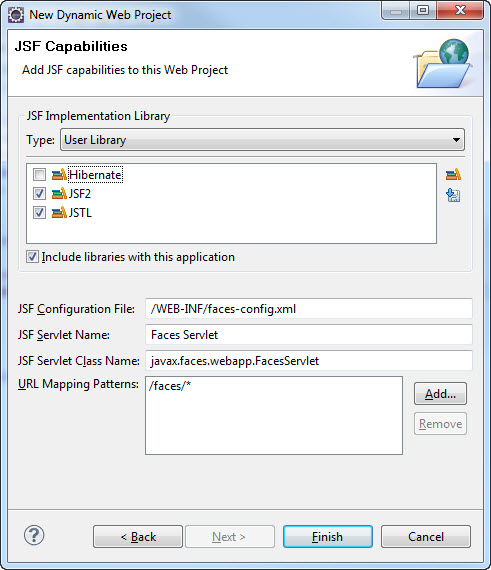Click the Manage libraries books icon
This screenshot has height=570, width=491.
tap(453, 175)
